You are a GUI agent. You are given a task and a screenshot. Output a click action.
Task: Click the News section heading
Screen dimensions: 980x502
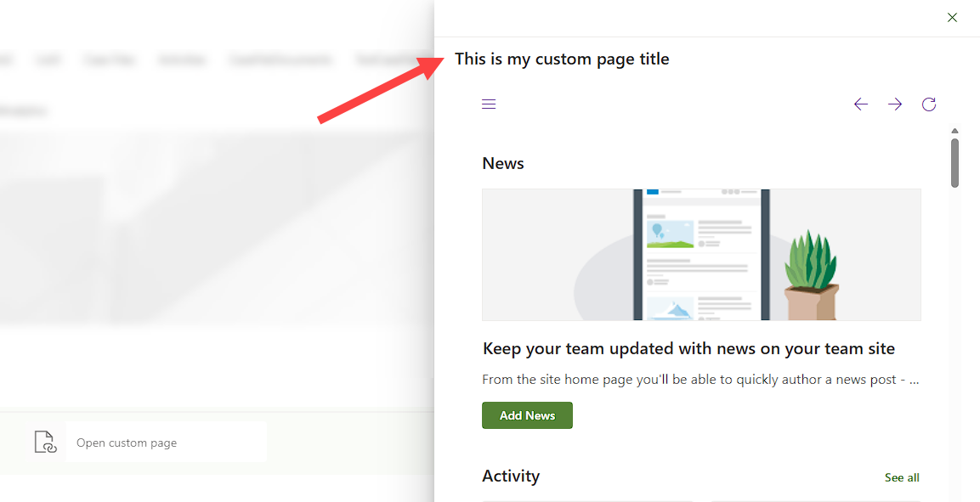[503, 163]
